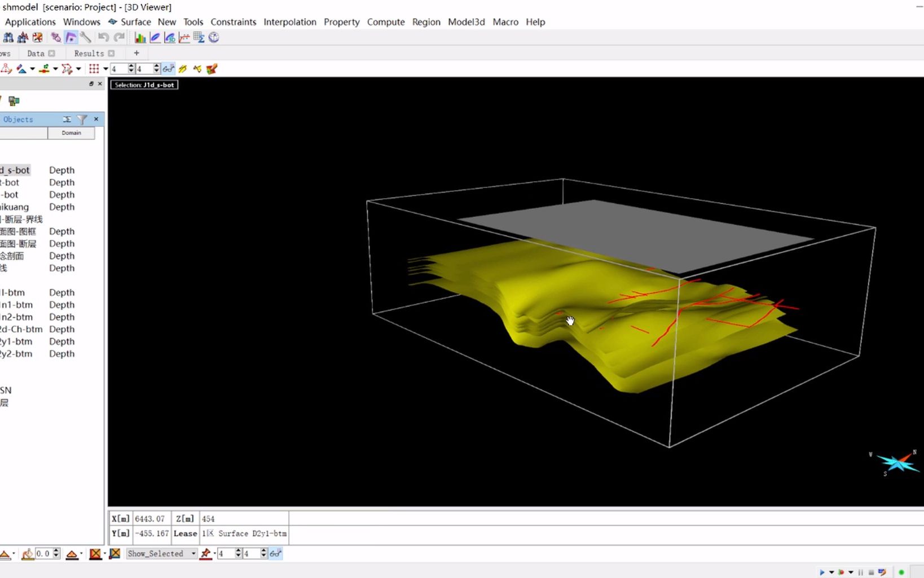924x578 pixels.
Task: Click the blue play macro button
Action: tap(822, 572)
